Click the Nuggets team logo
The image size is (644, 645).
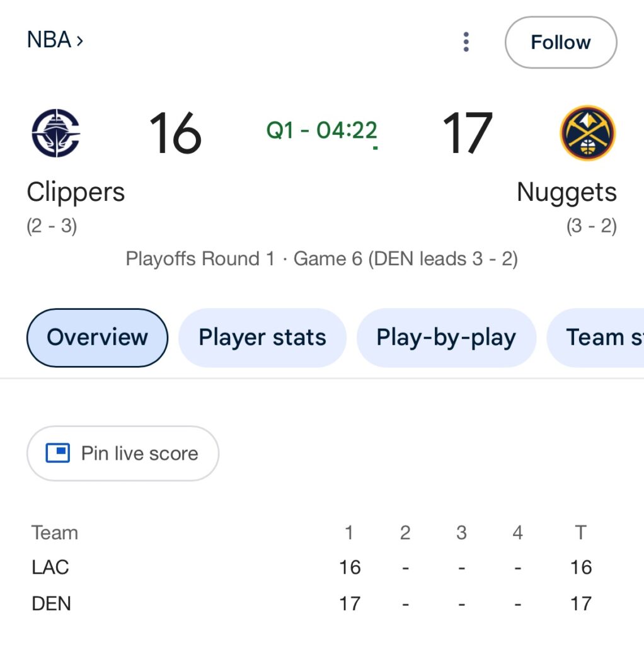587,133
